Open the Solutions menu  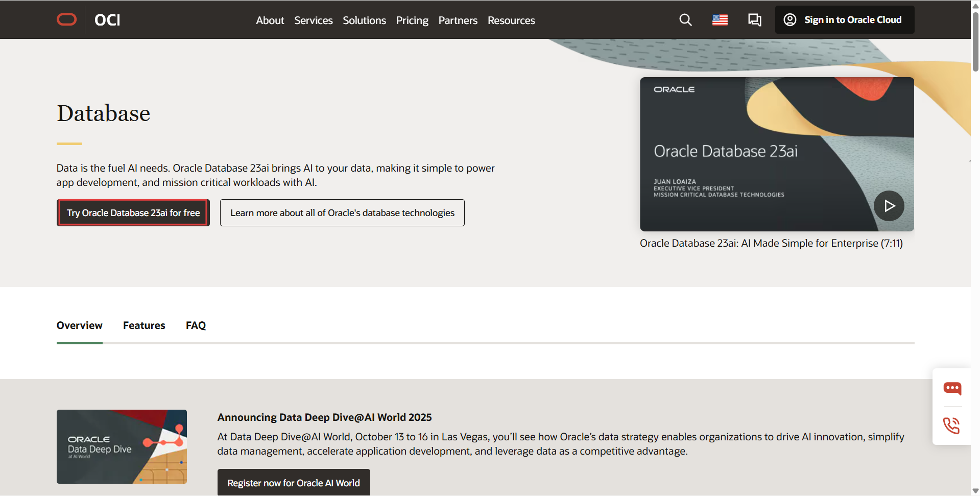click(x=364, y=20)
